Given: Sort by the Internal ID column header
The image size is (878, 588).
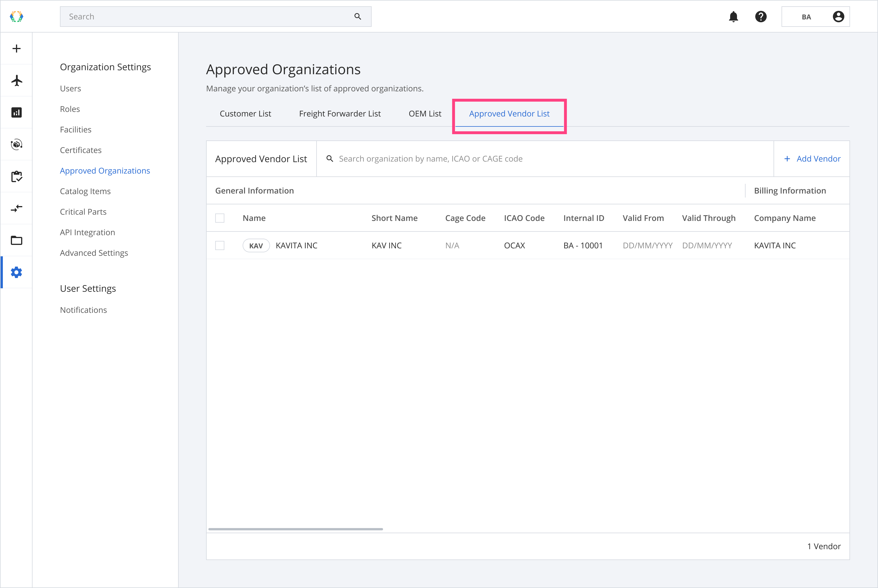Looking at the screenshot, I should (x=584, y=218).
